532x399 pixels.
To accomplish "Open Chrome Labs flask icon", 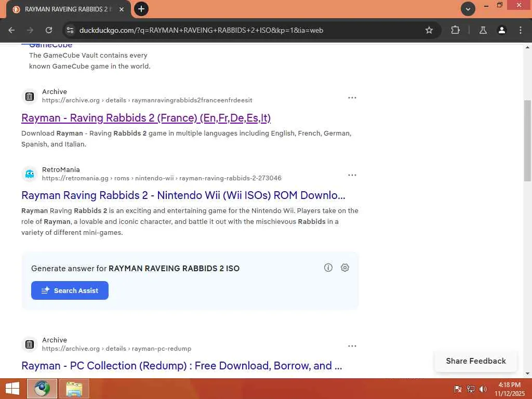I will [x=483, y=30].
